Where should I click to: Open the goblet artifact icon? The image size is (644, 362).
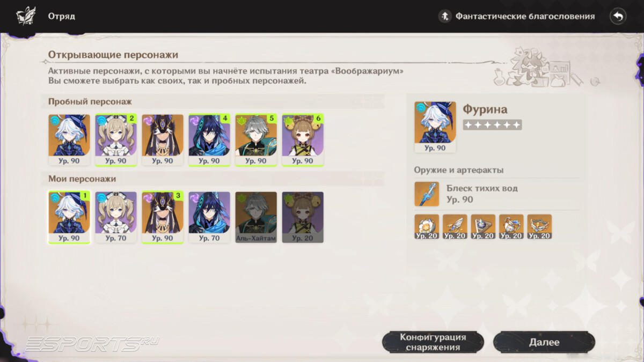tap(511, 226)
